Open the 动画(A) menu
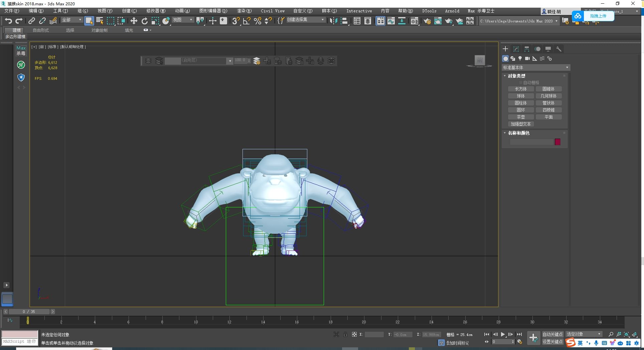Screen dimensions: 644x350 click(x=182, y=11)
